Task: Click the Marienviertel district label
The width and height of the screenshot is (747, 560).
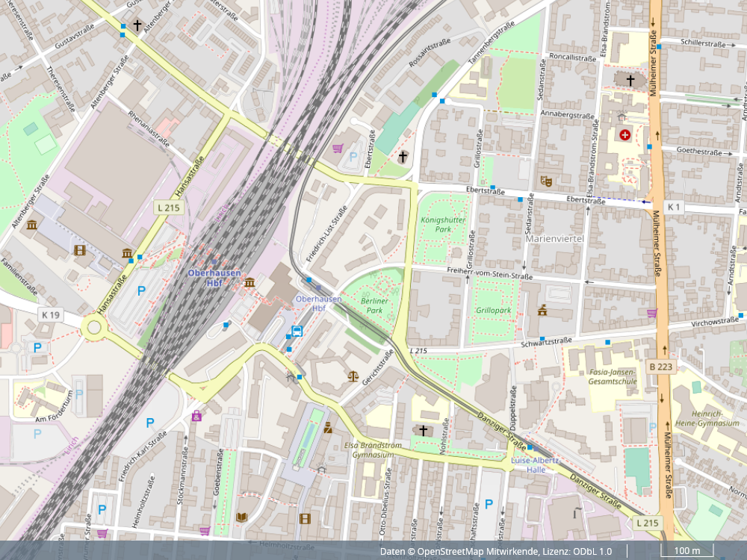Action: click(x=554, y=238)
